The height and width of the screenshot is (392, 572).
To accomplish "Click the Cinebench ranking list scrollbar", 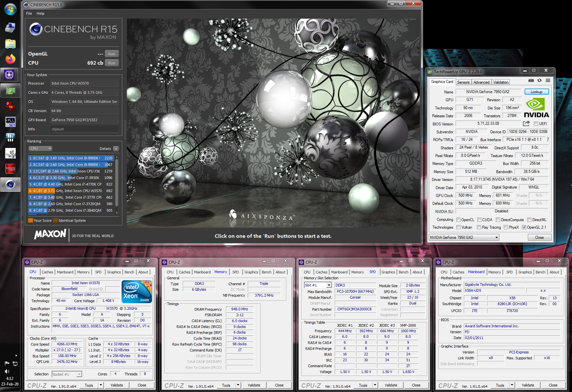I will click(x=117, y=185).
